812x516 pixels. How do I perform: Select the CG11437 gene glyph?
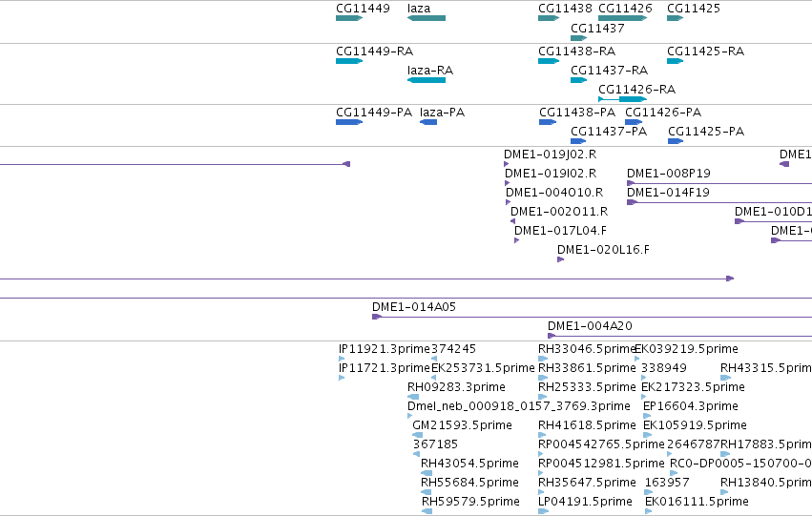point(578,38)
